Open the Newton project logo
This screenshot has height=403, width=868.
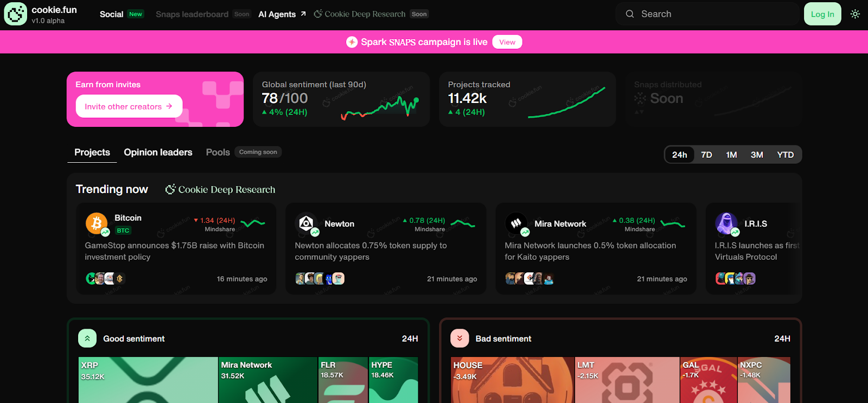click(x=306, y=223)
